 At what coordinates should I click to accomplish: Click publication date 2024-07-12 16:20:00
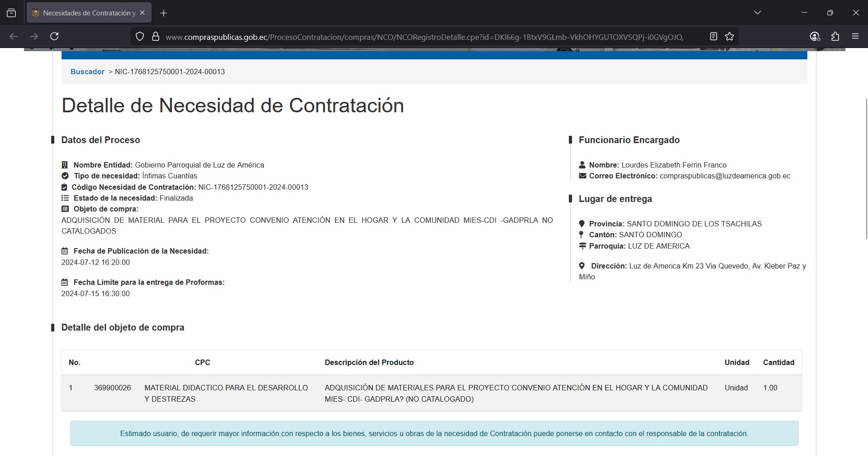(95, 262)
